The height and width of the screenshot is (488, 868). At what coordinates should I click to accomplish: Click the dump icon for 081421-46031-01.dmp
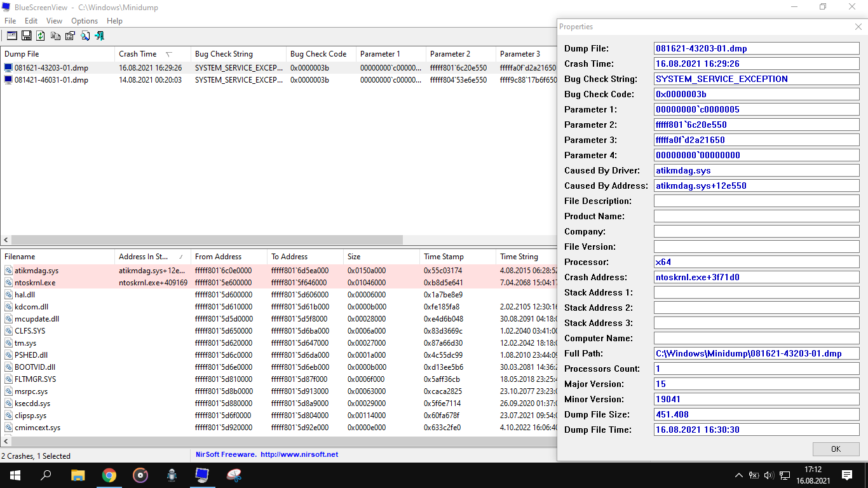(8, 80)
